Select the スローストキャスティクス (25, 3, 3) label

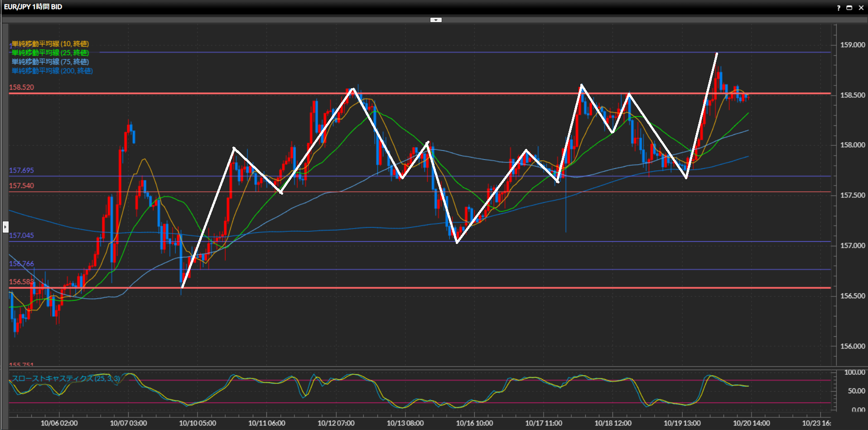tap(66, 378)
